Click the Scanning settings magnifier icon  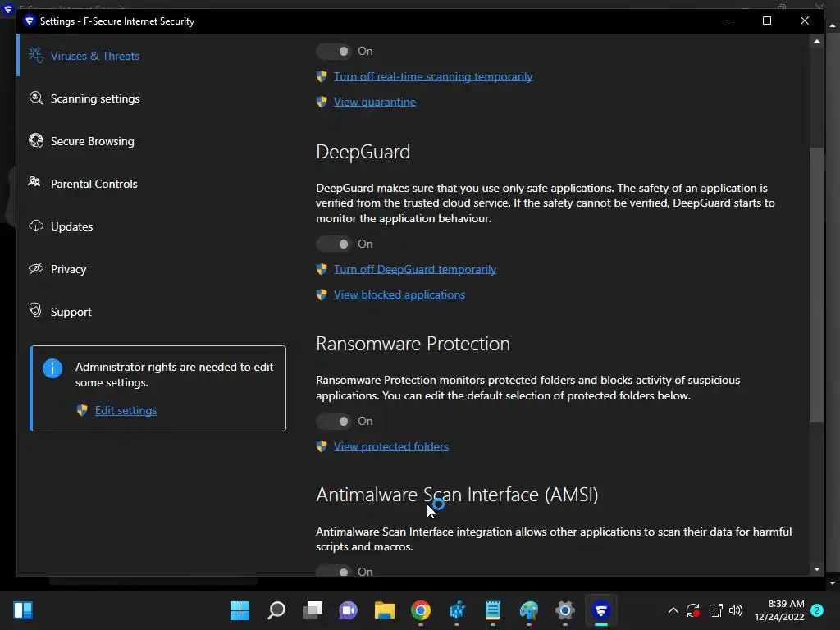click(x=36, y=98)
